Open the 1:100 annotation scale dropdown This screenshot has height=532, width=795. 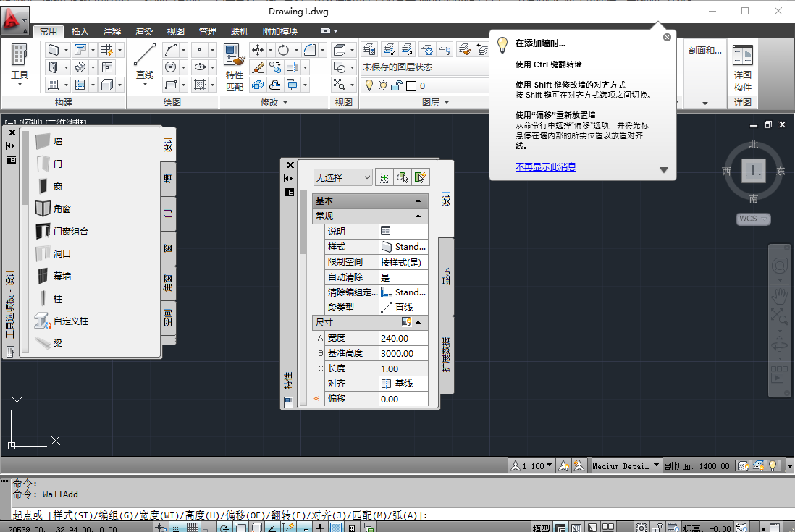(x=531, y=465)
